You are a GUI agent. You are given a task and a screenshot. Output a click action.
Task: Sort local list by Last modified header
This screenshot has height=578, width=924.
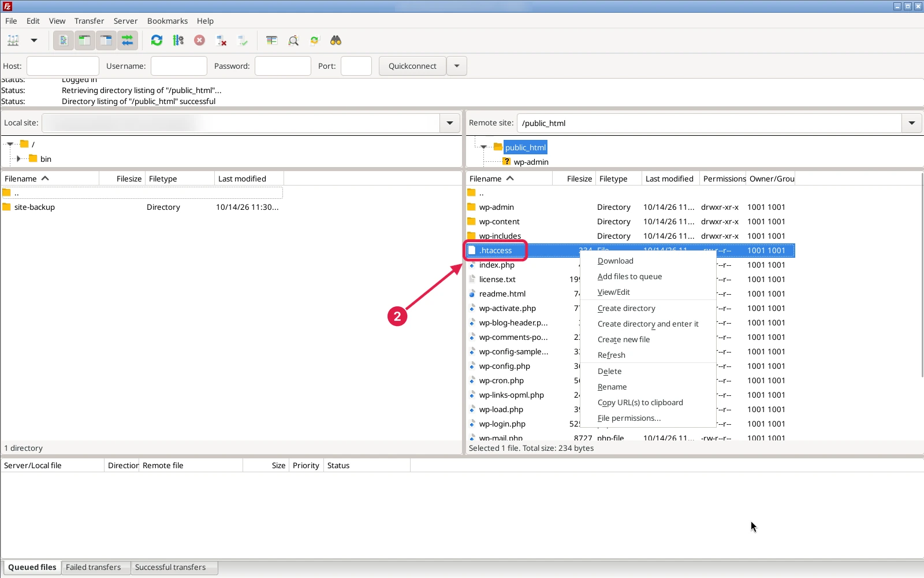coord(249,179)
